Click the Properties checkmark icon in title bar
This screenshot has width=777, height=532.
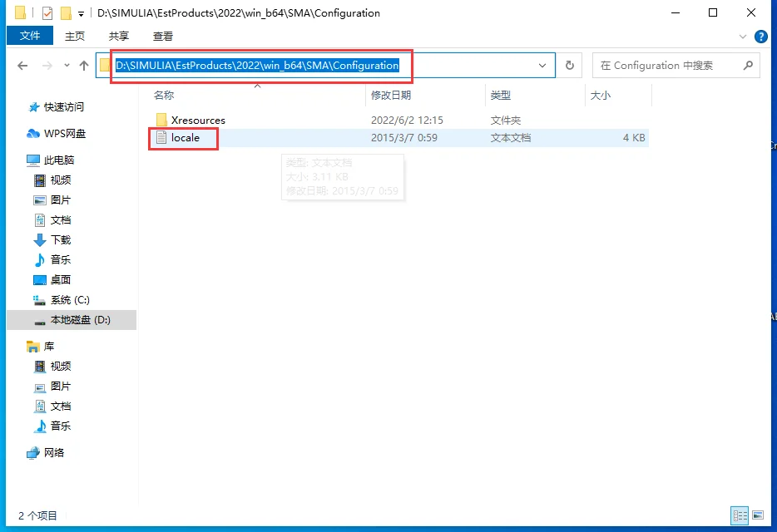(x=47, y=13)
